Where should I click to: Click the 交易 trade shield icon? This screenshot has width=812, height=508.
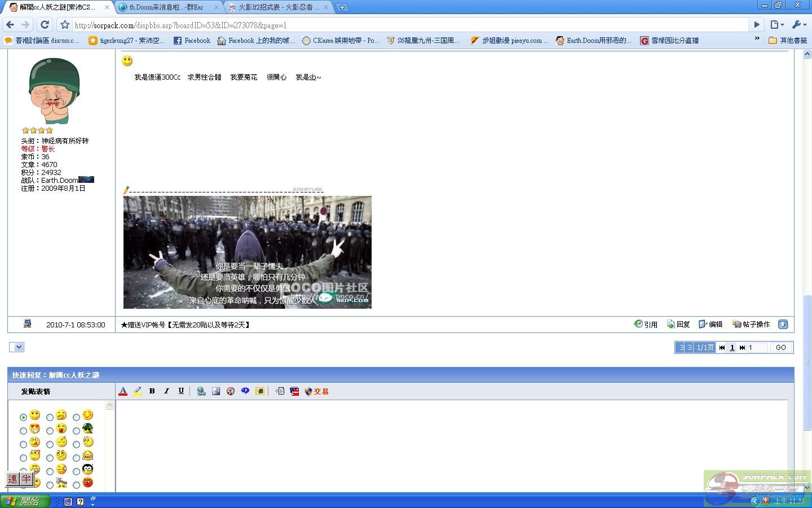coord(316,391)
